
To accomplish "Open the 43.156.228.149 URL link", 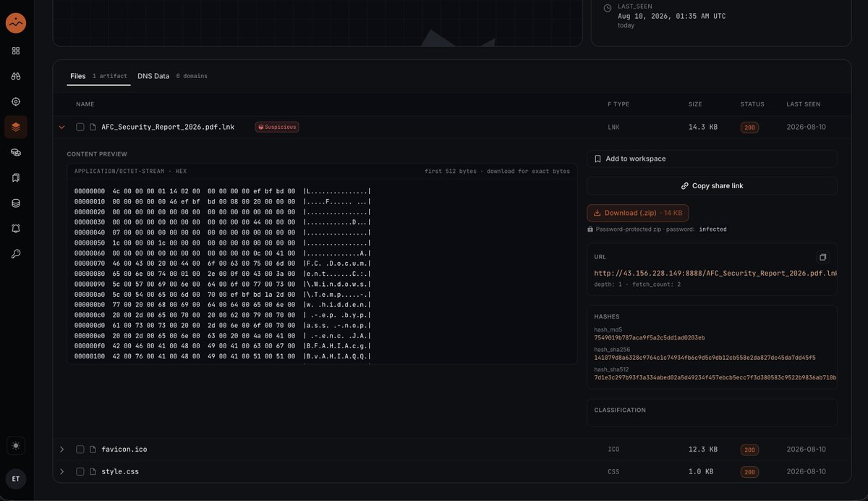I will 715,274.
